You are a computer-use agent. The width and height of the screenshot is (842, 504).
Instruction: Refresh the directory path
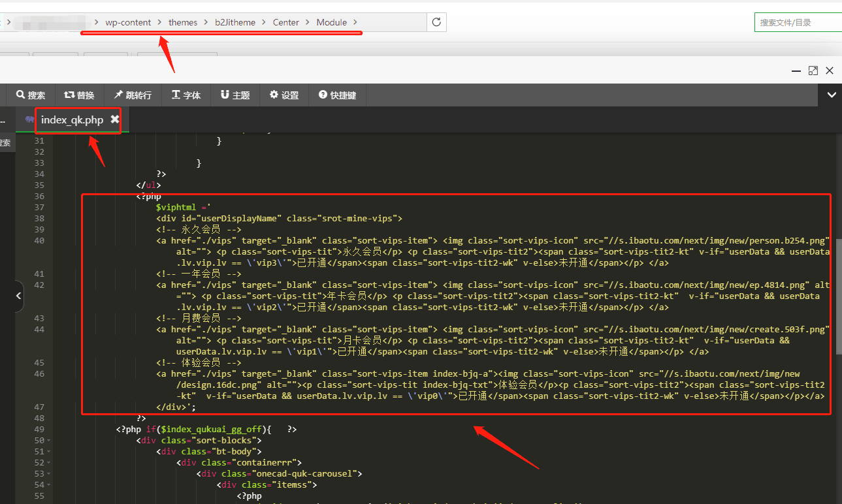click(x=436, y=22)
